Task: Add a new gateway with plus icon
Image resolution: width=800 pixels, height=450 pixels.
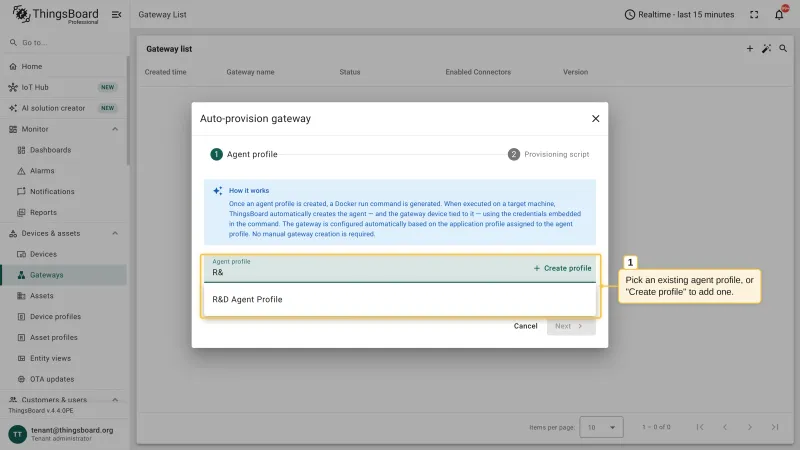Action: pos(749,48)
